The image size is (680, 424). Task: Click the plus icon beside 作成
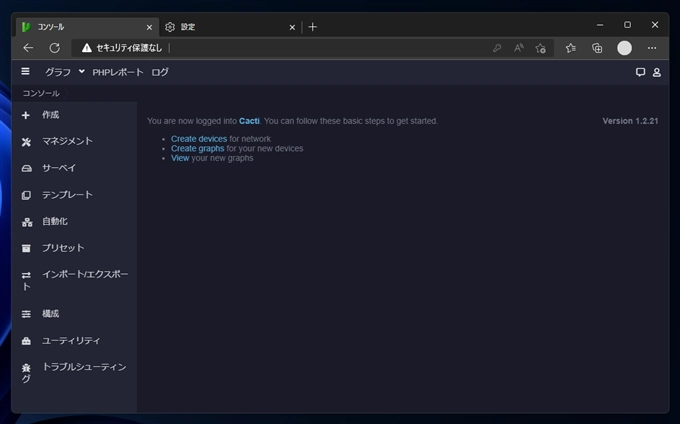coord(26,115)
